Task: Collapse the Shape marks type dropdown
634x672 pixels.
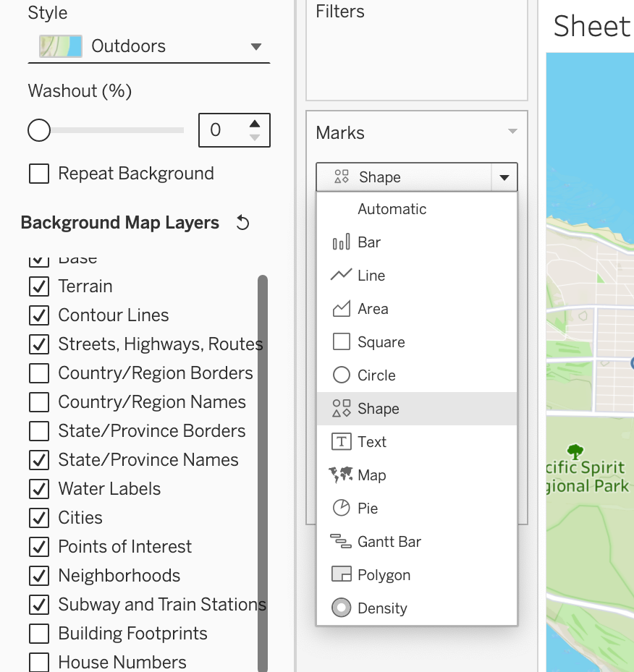Action: (504, 177)
